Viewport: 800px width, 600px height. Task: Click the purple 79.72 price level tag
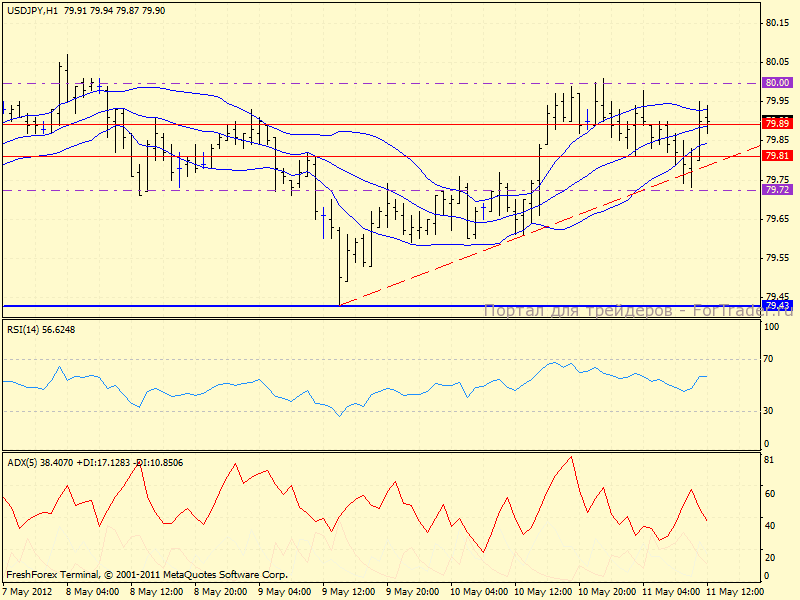click(776, 190)
